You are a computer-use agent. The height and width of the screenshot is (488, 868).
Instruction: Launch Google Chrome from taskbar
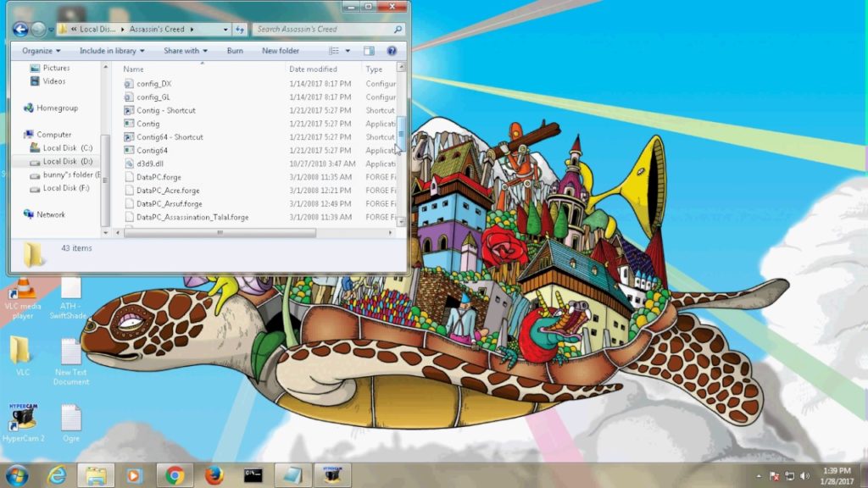click(175, 475)
